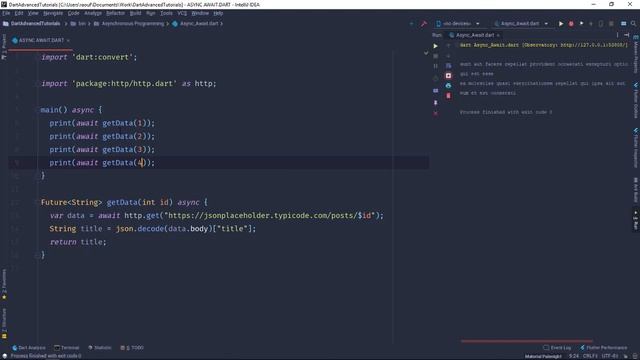Pin the Run tab with the pin icon
This screenshot has width=640, height=360.
(436, 103)
